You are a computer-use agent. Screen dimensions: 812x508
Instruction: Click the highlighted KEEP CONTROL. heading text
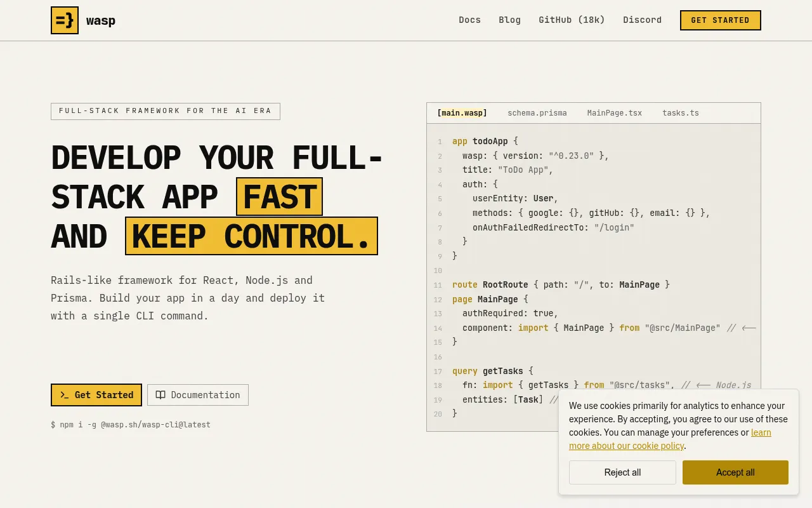pos(251,236)
